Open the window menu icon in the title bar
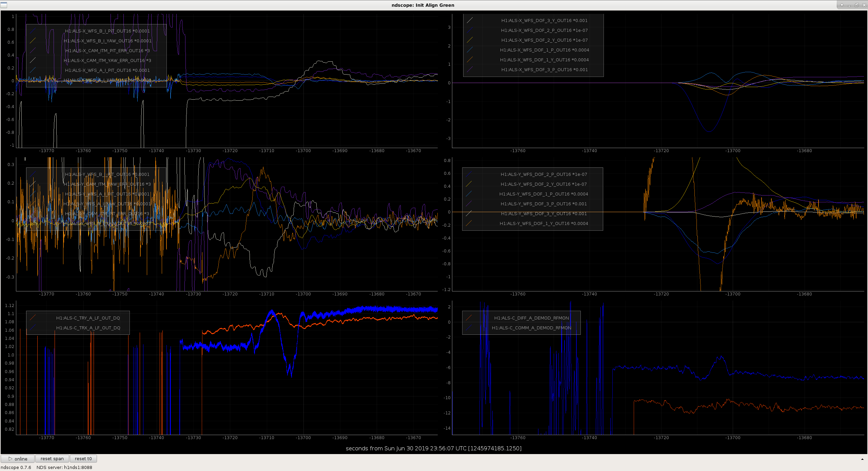 point(4,5)
